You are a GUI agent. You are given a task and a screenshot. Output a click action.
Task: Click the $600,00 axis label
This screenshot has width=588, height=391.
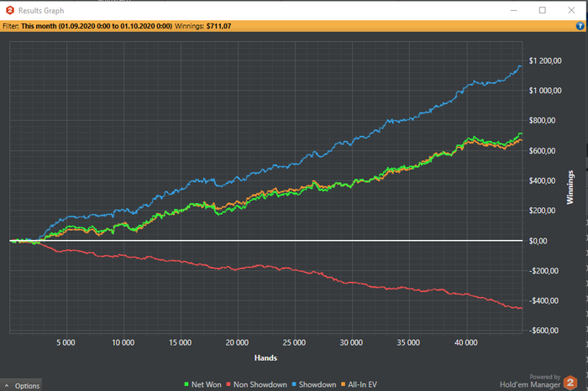(542, 151)
